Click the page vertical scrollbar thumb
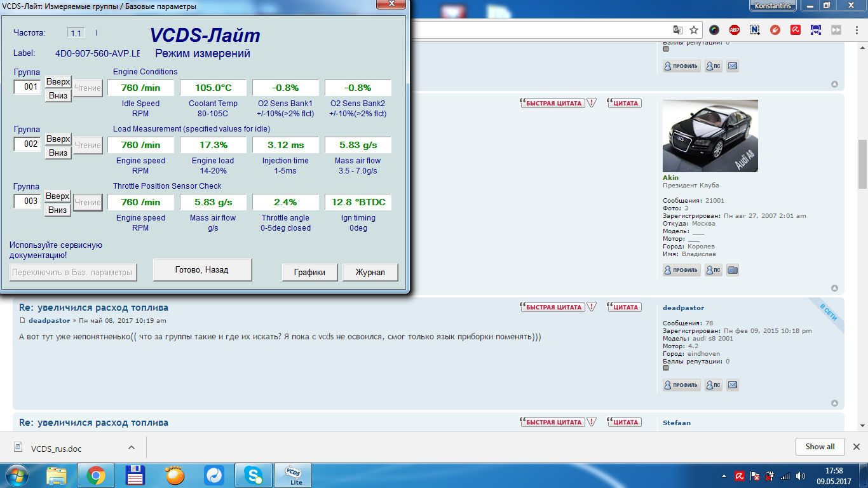Screen dimensions: 868x488 click(x=863, y=164)
